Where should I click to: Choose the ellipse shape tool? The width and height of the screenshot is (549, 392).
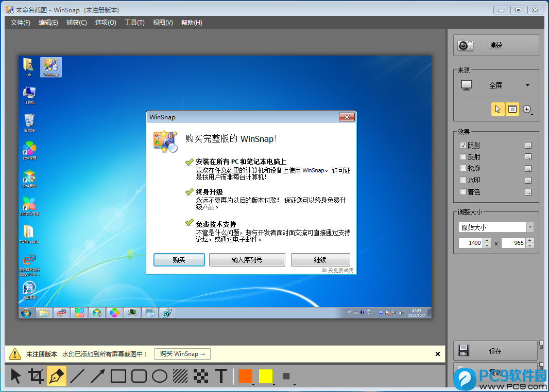(160, 376)
